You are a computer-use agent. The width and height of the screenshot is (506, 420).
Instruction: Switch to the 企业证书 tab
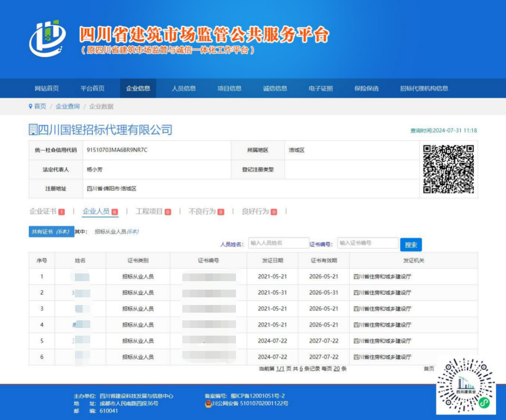tap(43, 211)
